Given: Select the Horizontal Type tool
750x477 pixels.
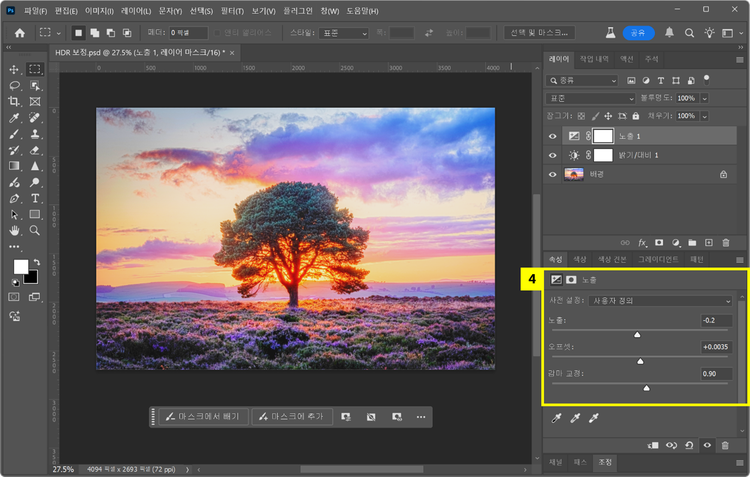Looking at the screenshot, I should click(35, 198).
